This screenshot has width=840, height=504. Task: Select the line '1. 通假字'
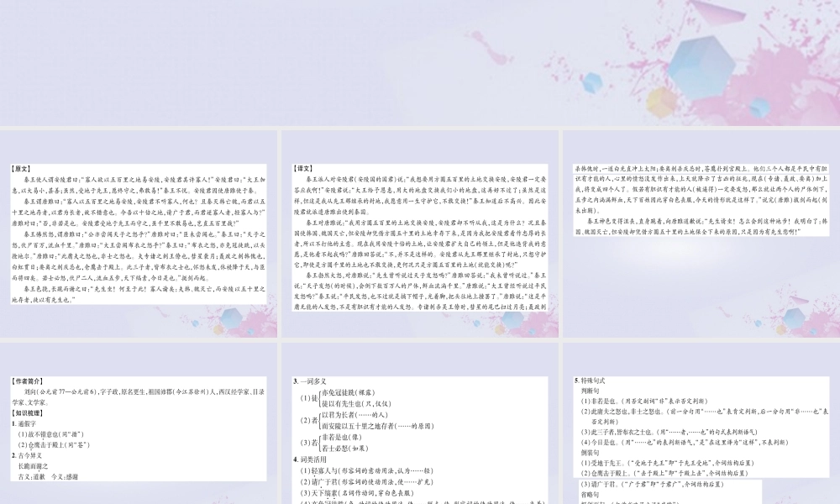pos(24,423)
